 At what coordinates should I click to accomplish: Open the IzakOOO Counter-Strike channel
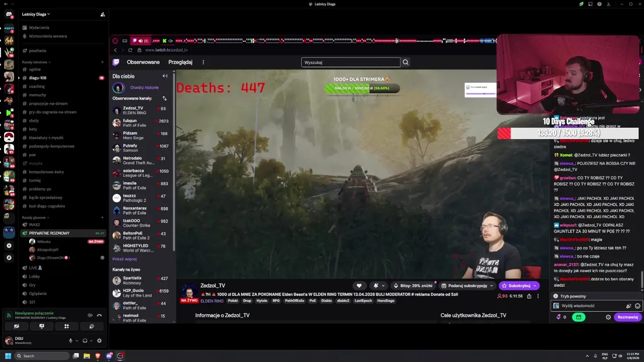140,223
